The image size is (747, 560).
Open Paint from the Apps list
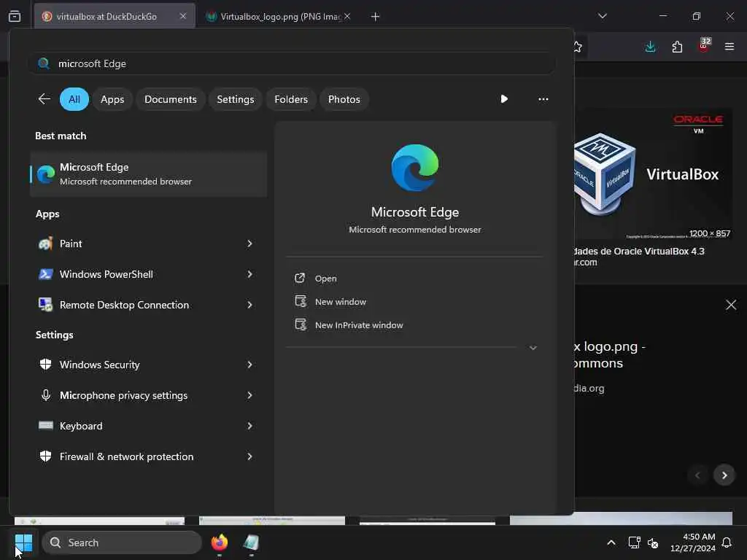148,244
